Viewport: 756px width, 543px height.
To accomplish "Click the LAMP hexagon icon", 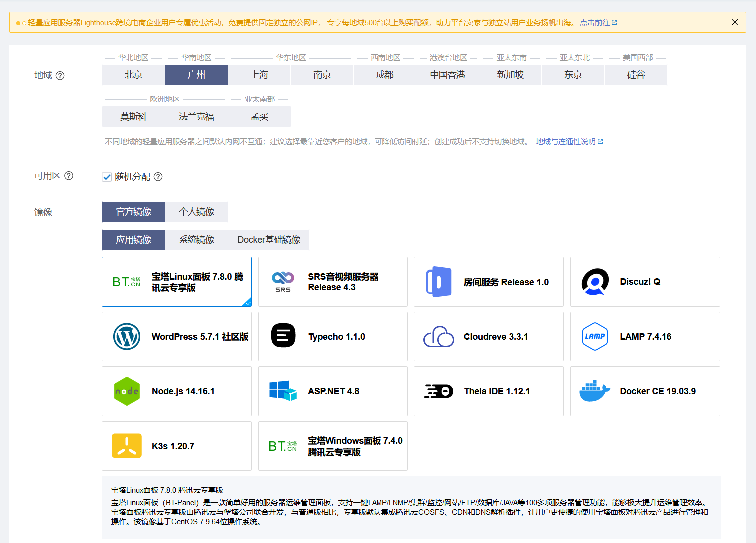I will 595,336.
